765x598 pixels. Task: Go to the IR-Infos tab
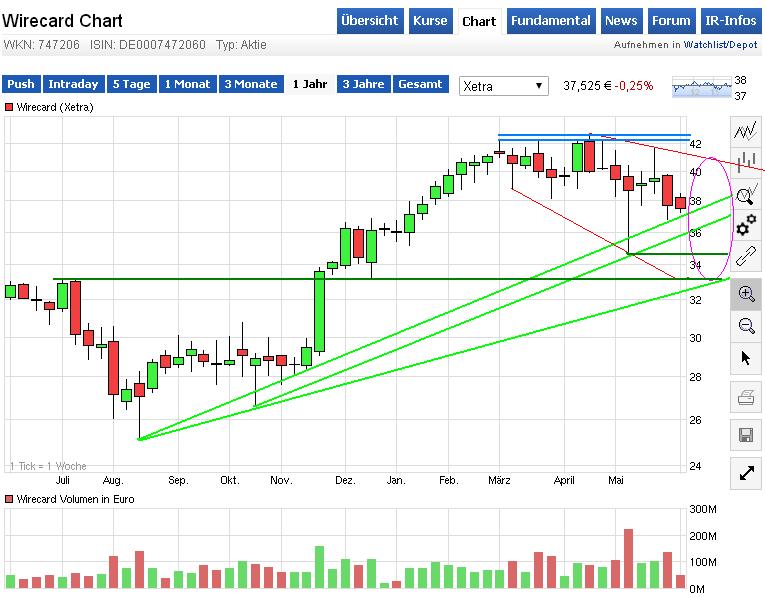tap(731, 21)
